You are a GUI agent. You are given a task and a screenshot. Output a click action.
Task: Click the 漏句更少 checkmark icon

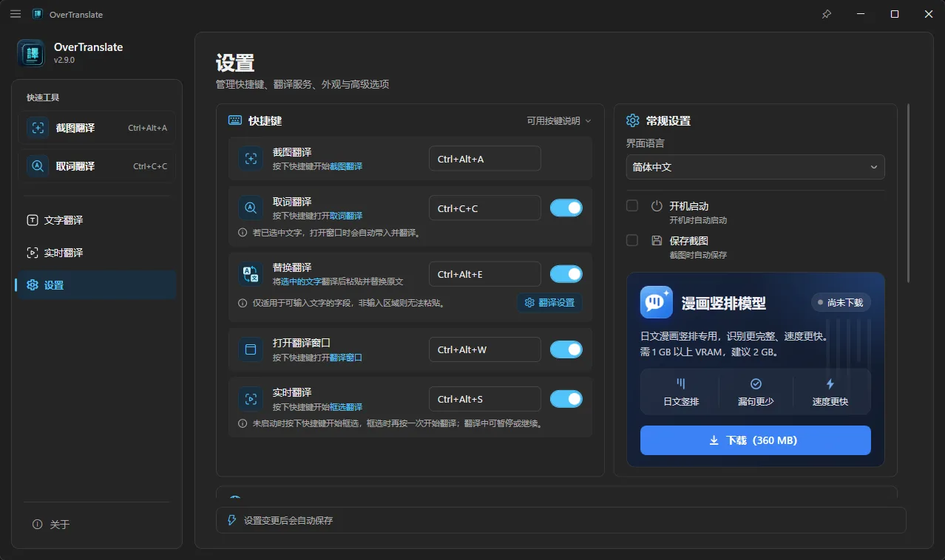756,384
